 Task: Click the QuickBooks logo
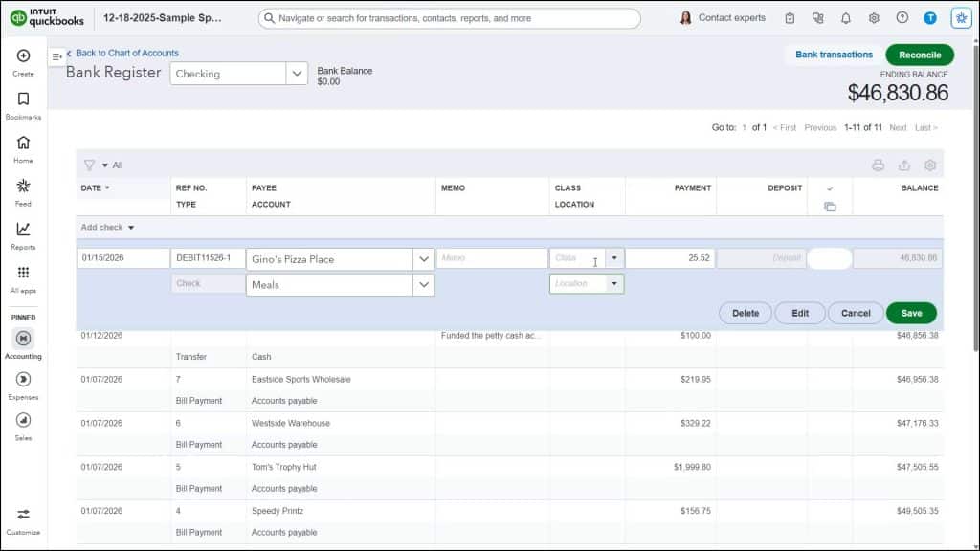[47, 17]
